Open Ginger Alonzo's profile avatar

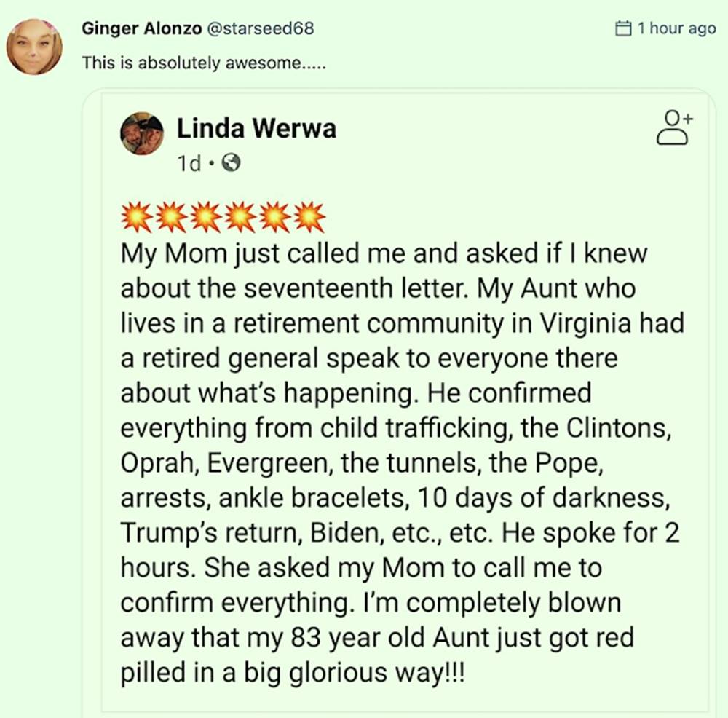point(34,47)
